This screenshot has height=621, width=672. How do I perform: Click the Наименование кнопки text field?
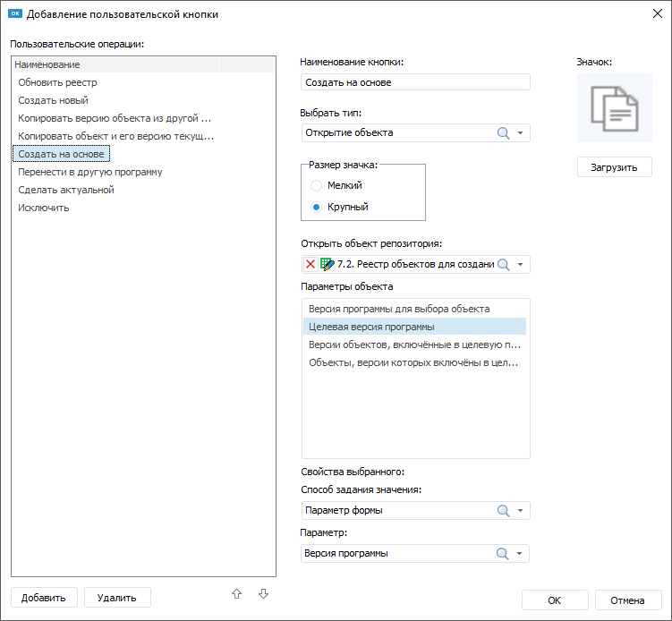point(416,82)
